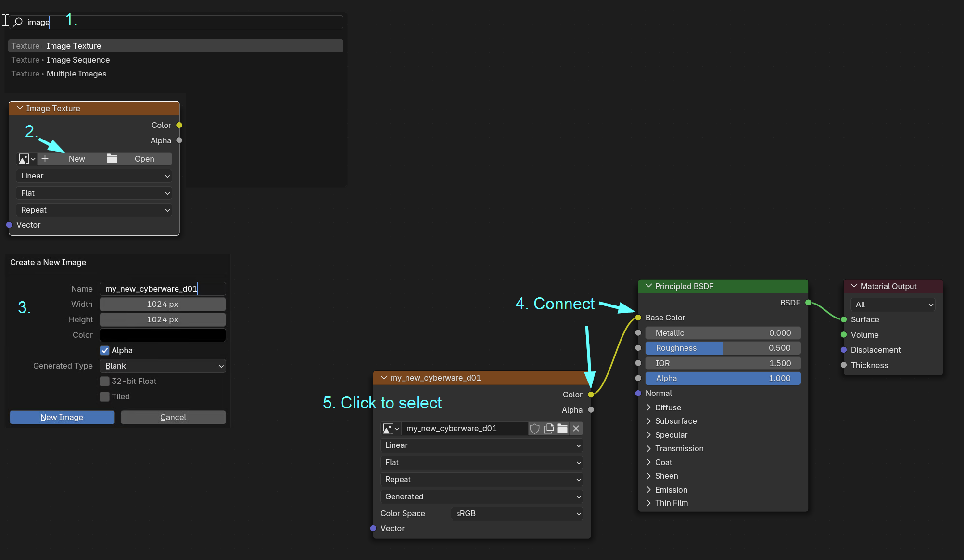Image resolution: width=964 pixels, height=560 pixels.
Task: Uncheck the Alpha checkbox
Action: tap(104, 350)
